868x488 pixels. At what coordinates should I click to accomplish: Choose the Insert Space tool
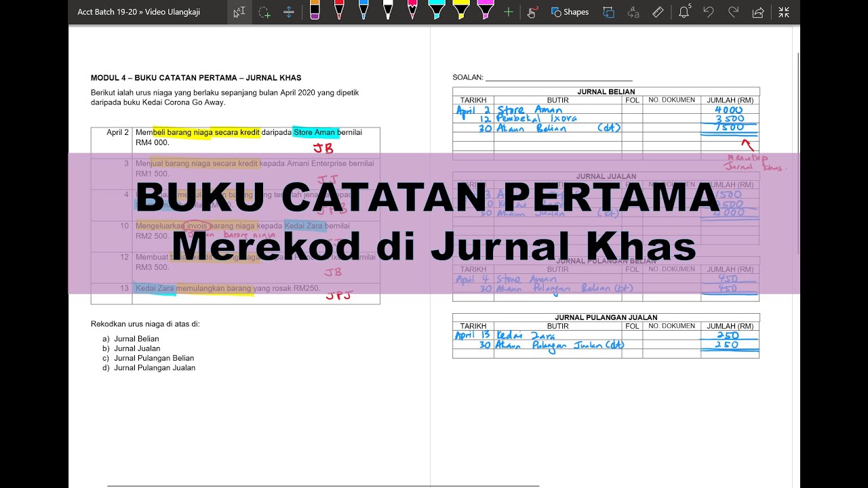tap(289, 12)
